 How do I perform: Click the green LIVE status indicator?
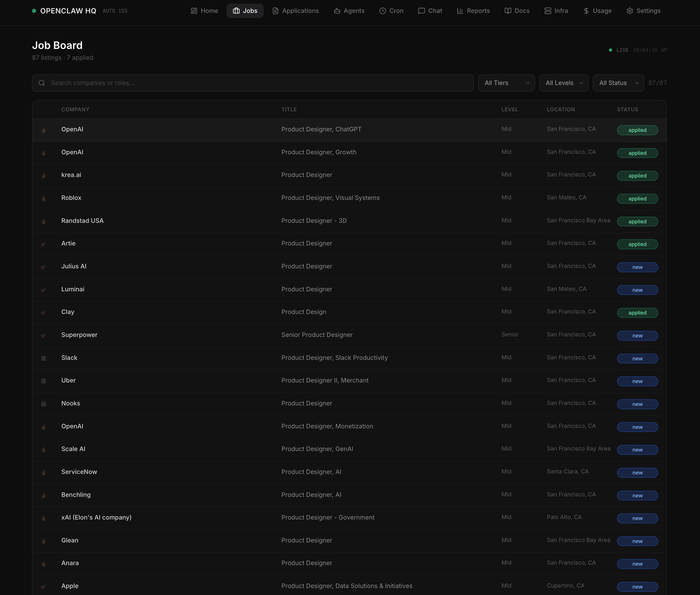pyautogui.click(x=610, y=49)
